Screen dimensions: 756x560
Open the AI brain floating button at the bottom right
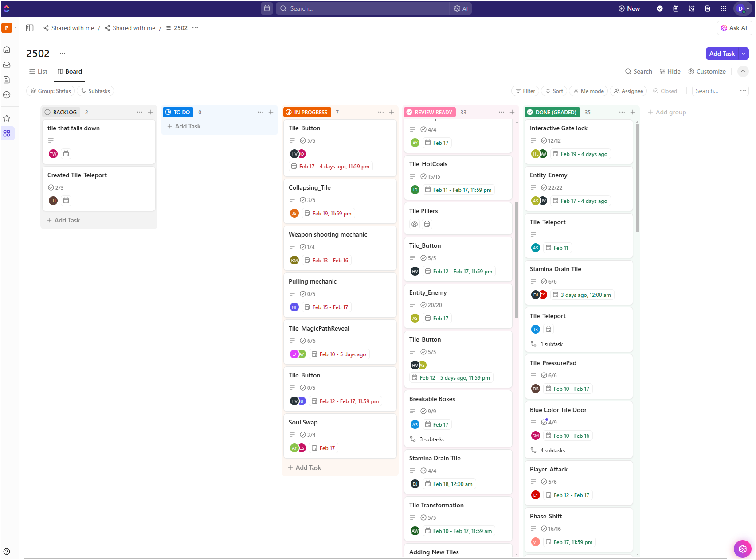pyautogui.click(x=743, y=549)
